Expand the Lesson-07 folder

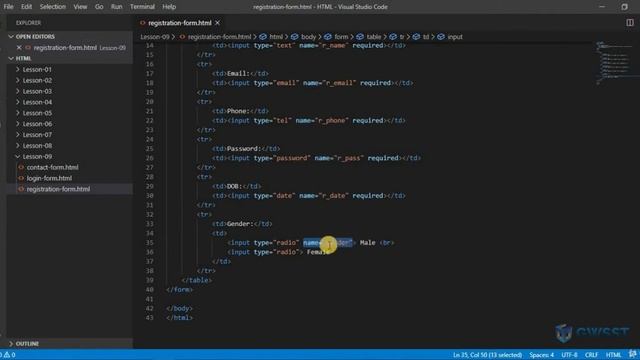tap(37, 135)
